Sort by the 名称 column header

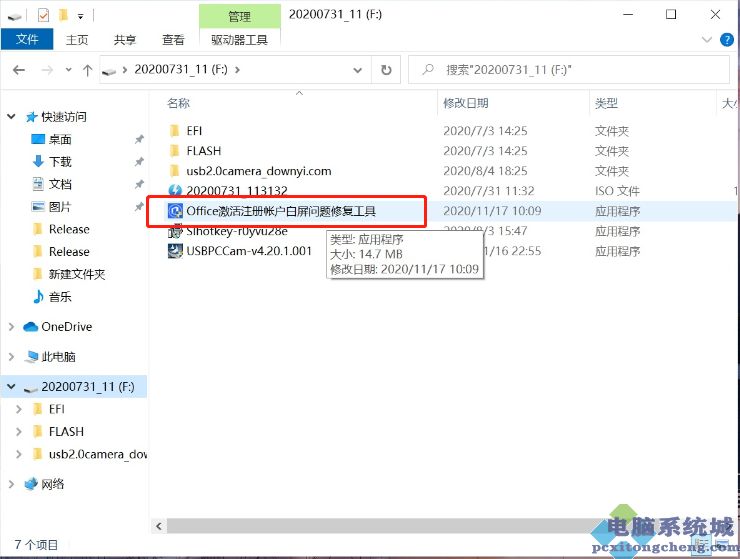[178, 103]
